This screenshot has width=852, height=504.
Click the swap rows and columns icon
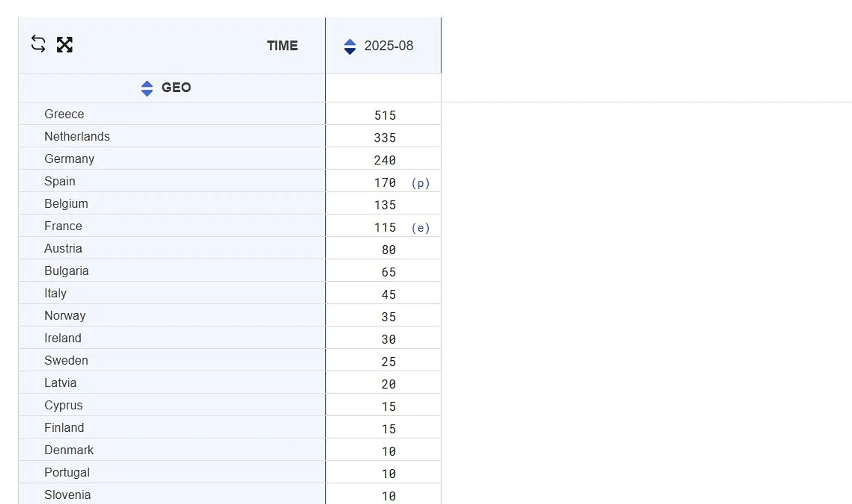38,44
